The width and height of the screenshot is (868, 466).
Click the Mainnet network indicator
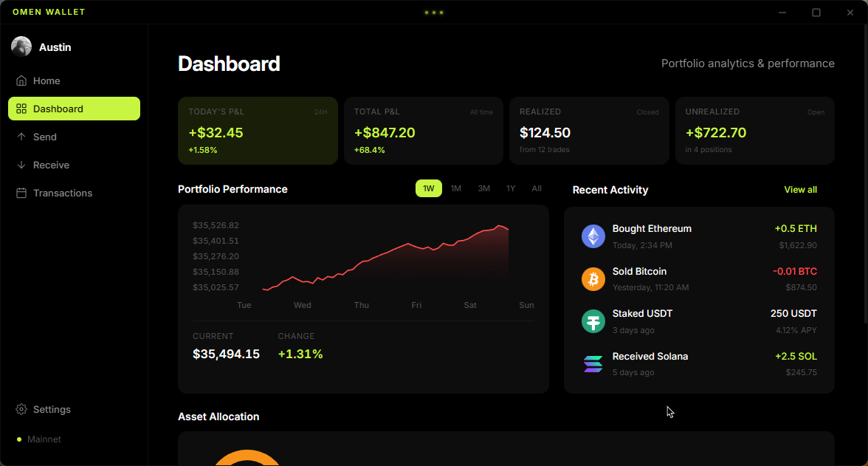point(44,439)
